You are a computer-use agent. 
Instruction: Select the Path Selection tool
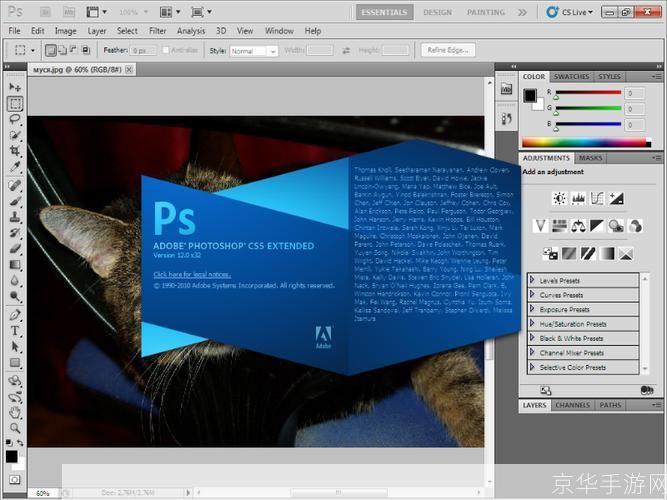point(15,347)
